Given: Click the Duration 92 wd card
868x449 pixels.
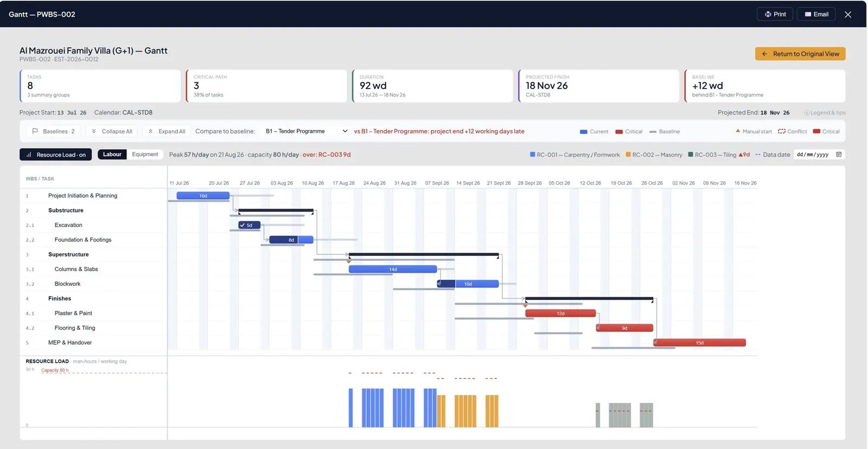Looking at the screenshot, I should (x=432, y=86).
